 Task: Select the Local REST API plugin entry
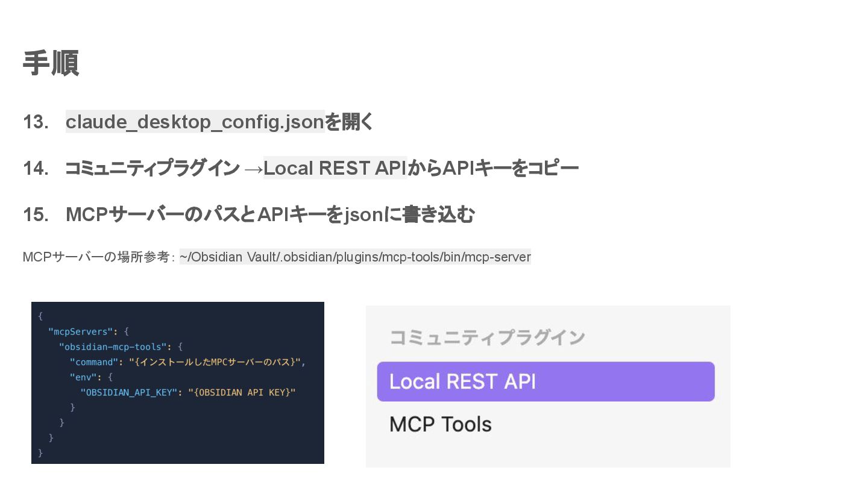[x=546, y=381]
